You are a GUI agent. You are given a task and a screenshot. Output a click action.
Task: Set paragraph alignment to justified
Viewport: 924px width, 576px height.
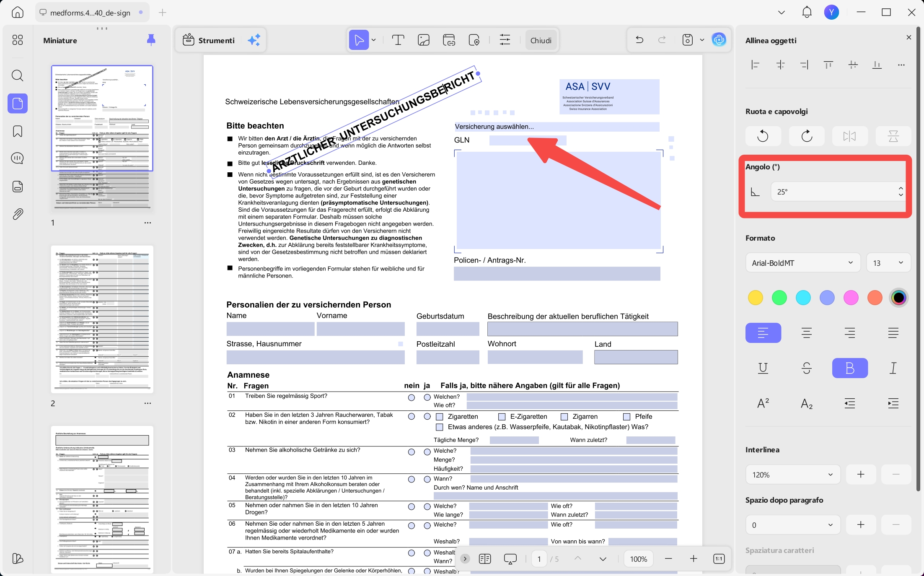893,333
